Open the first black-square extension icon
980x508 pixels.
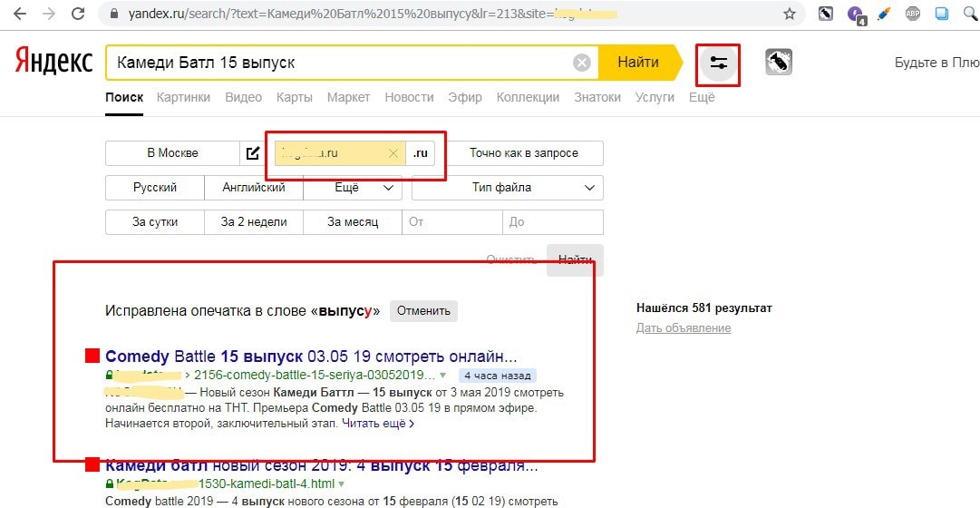[x=826, y=14]
